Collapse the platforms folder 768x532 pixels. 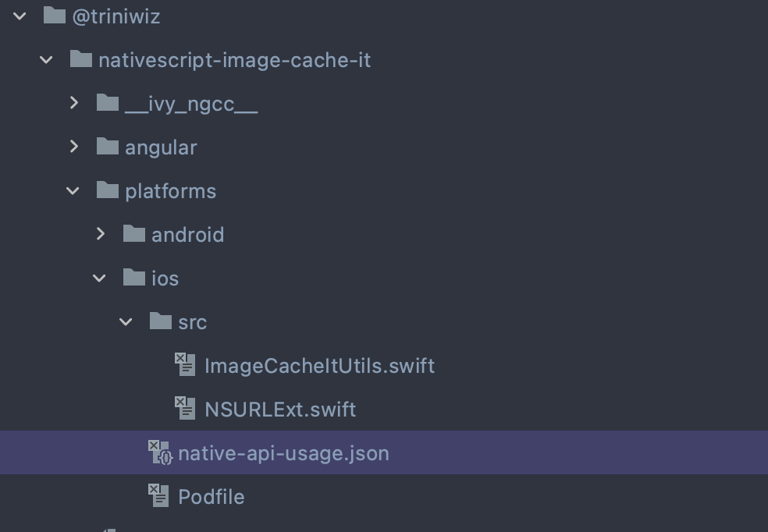[x=73, y=190]
